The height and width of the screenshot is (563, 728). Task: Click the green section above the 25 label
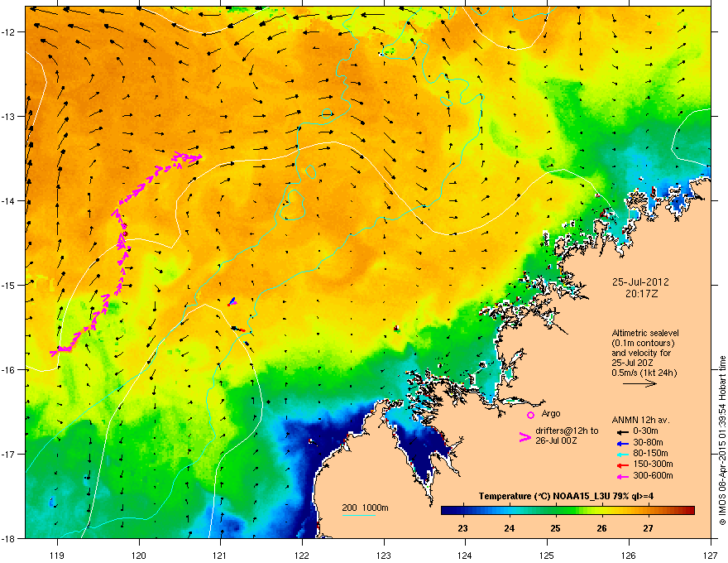click(x=555, y=511)
